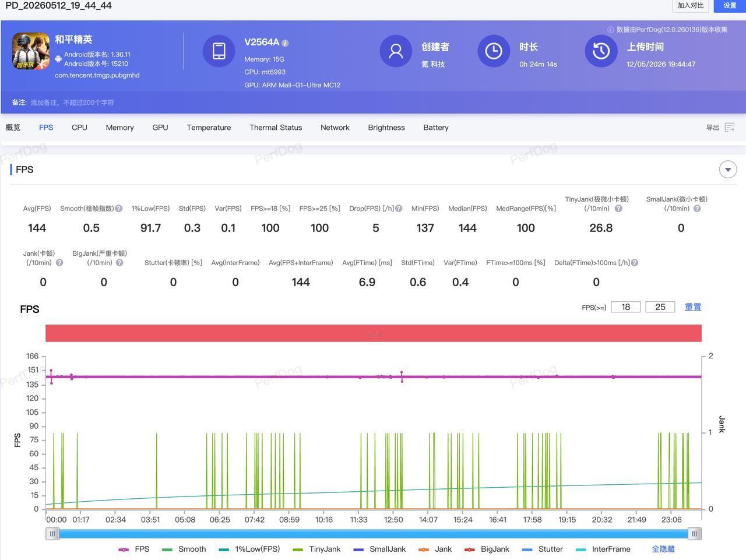Click the 重置 reset link
746x560 pixels.
[x=693, y=307]
